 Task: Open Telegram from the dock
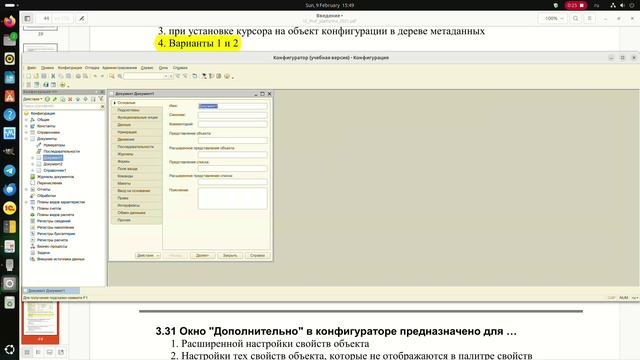pyautogui.click(x=9, y=171)
